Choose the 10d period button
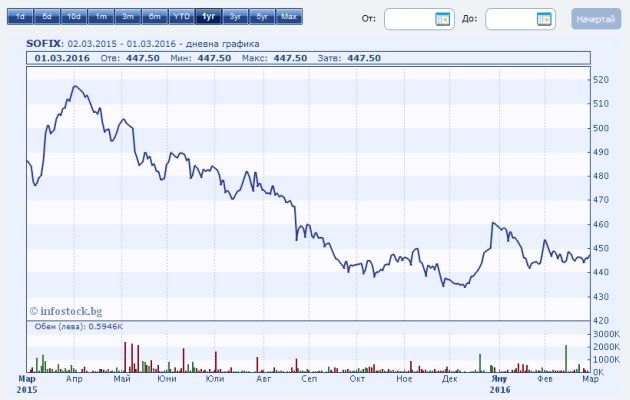Image resolution: width=630 pixels, height=400 pixels. (74, 18)
